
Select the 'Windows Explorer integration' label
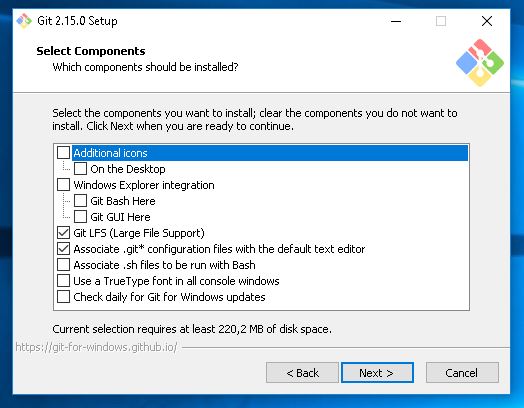pos(144,185)
